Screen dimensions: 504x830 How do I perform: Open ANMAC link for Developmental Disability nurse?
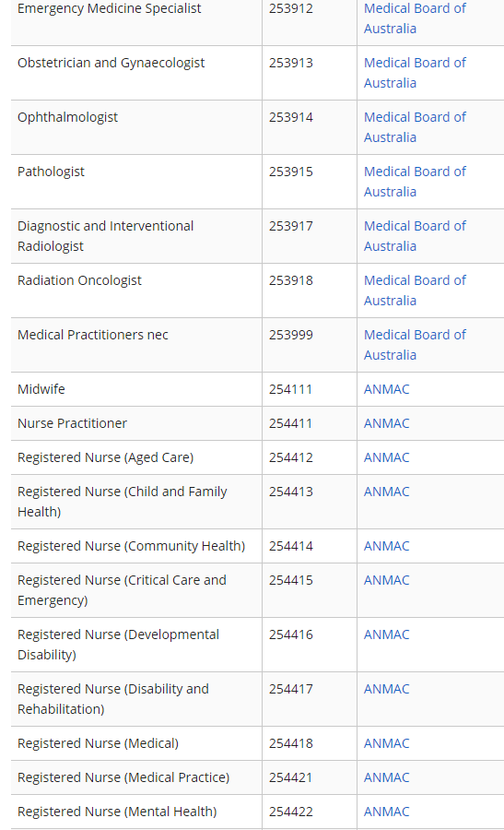[x=387, y=634]
